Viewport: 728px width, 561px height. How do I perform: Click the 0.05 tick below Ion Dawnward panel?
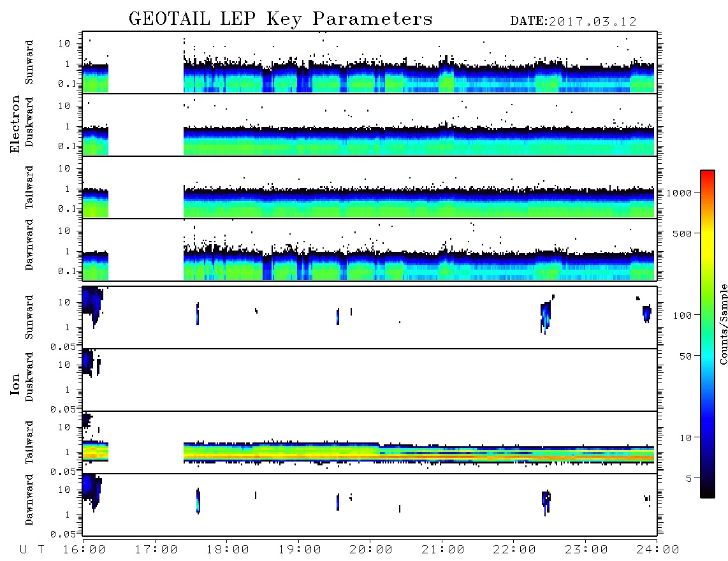62,534
